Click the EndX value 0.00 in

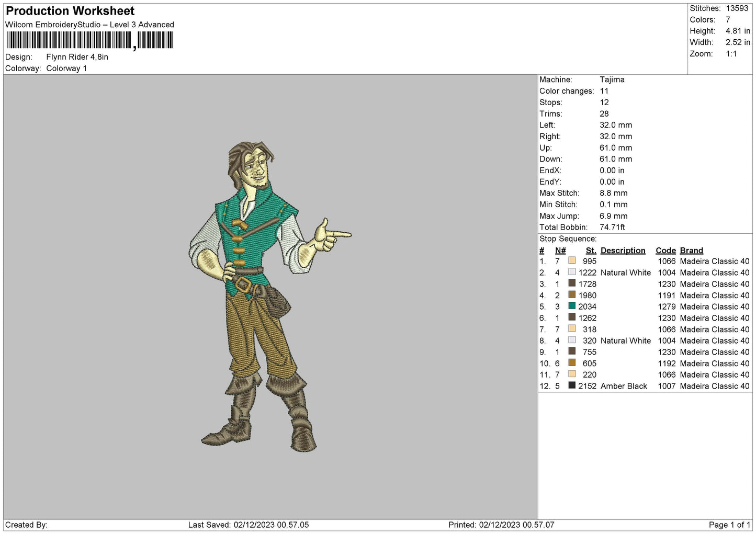[612, 171]
